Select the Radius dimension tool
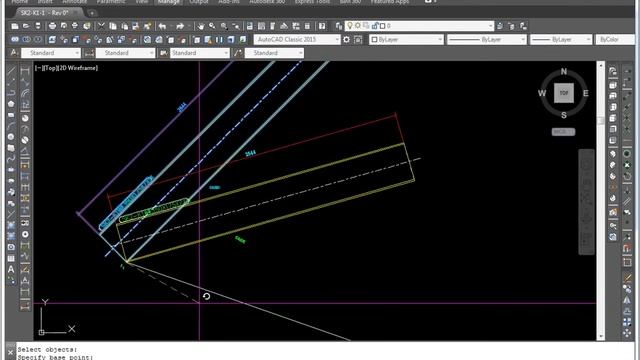Image resolution: width=640 pixels, height=360 pixels. coord(25,118)
